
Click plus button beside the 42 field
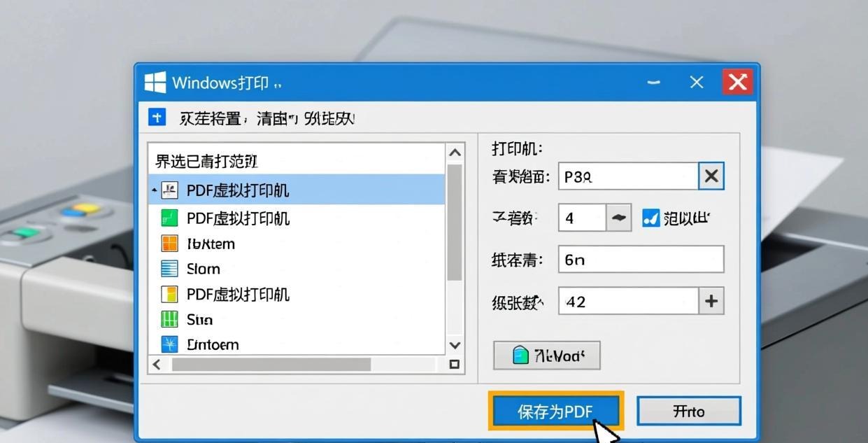tap(711, 302)
